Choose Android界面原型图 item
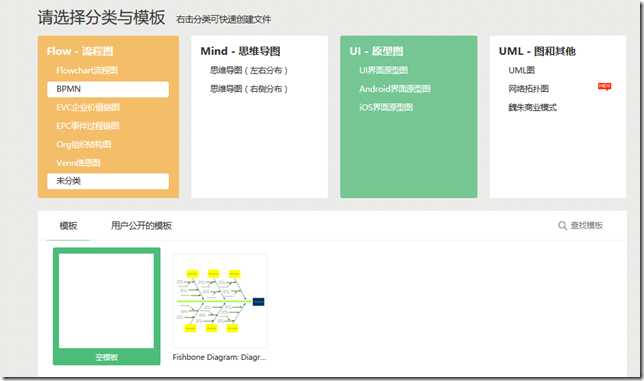Viewport: 644px width, 381px height. tap(395, 89)
